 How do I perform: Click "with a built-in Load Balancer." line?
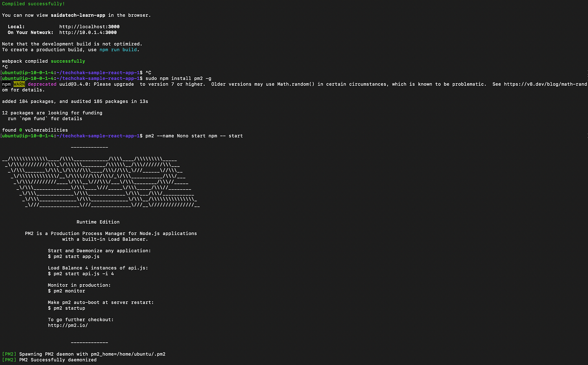click(105, 239)
